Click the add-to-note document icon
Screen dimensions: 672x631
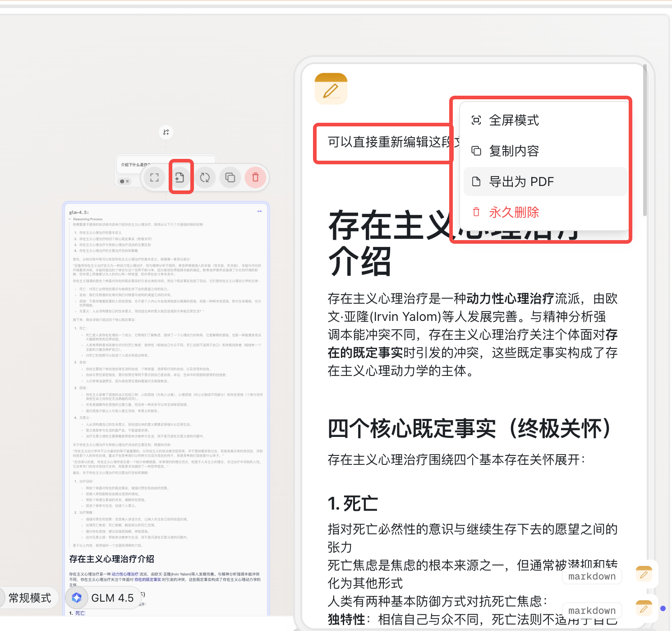(180, 177)
